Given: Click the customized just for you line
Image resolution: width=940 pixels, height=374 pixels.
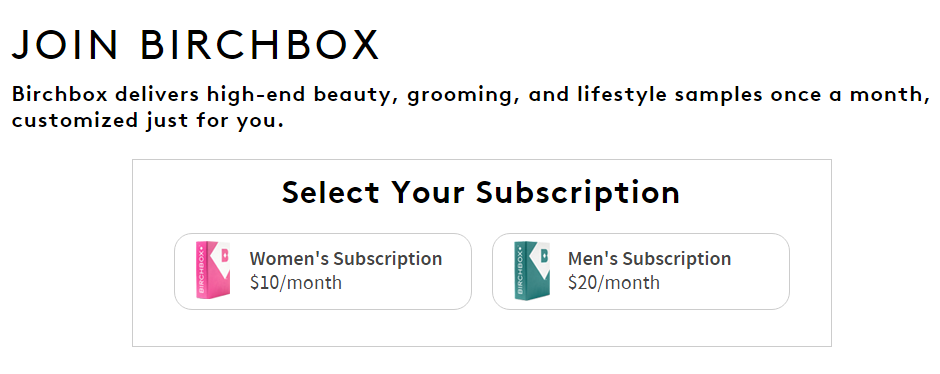Looking at the screenshot, I should click(x=147, y=120).
